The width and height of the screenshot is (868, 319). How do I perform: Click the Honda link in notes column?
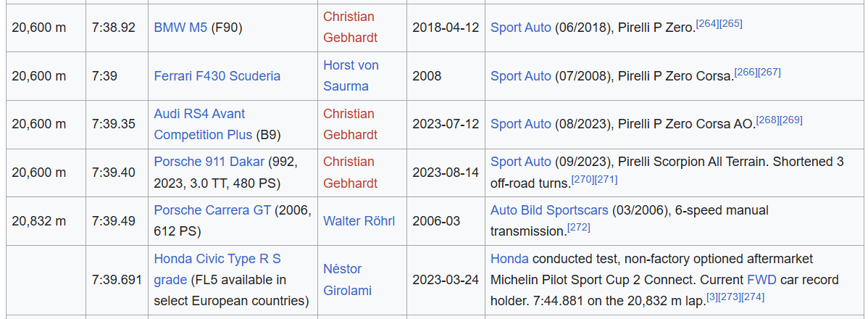[509, 259]
